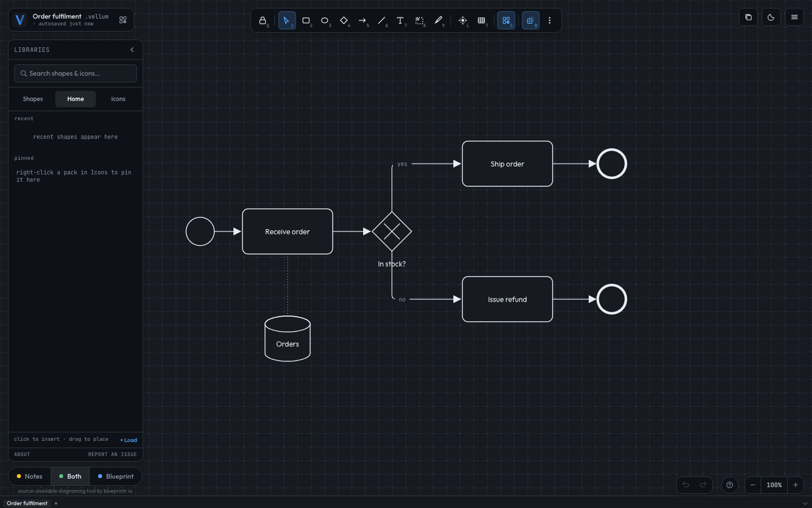
Task: Open the REPORT AN ISSUE link
Action: pos(113,454)
